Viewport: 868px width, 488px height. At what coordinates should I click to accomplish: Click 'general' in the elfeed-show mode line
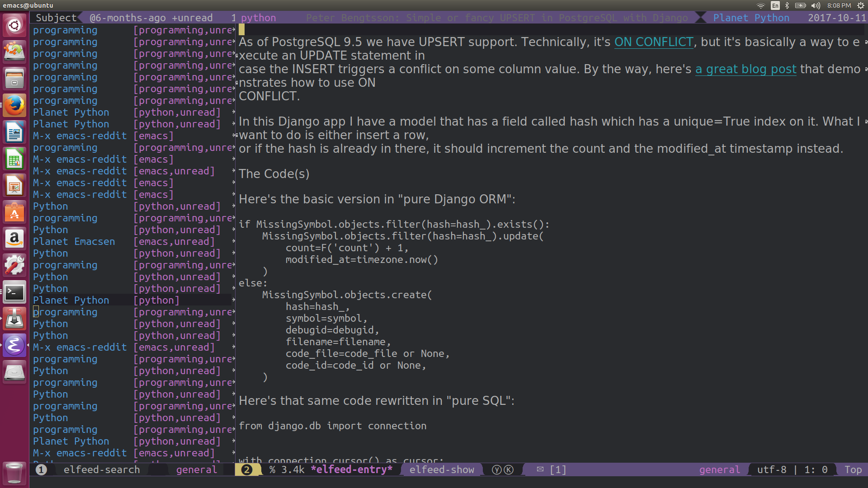click(720, 470)
